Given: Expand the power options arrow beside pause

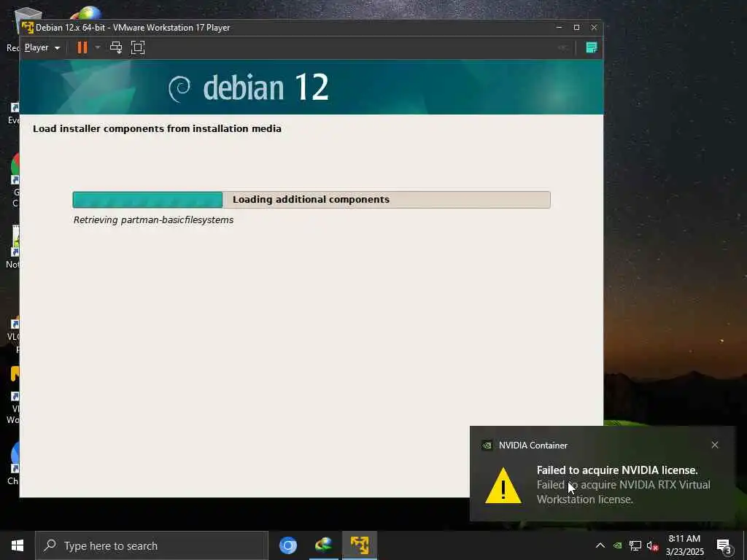Looking at the screenshot, I should coord(98,47).
